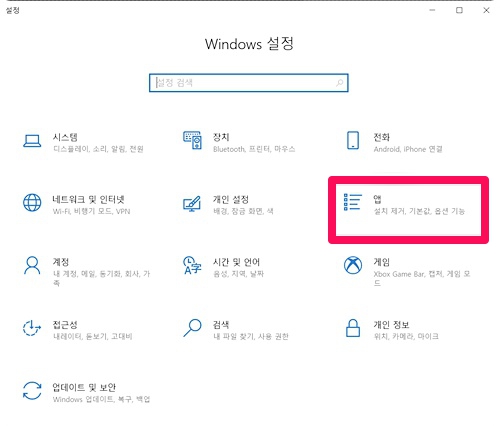The image size is (500, 426).
Task: Open the 앱 title link
Action: pyautogui.click(x=377, y=199)
